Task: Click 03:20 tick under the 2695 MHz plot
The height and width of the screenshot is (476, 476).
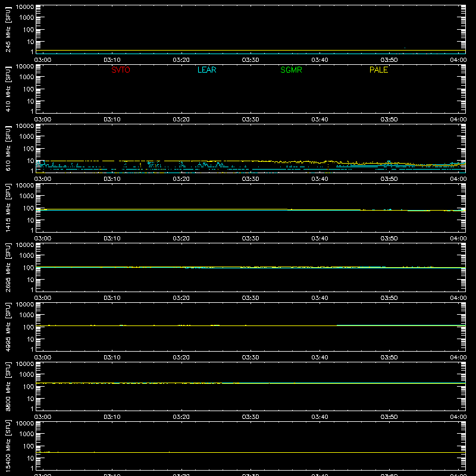Action: pyautogui.click(x=181, y=298)
